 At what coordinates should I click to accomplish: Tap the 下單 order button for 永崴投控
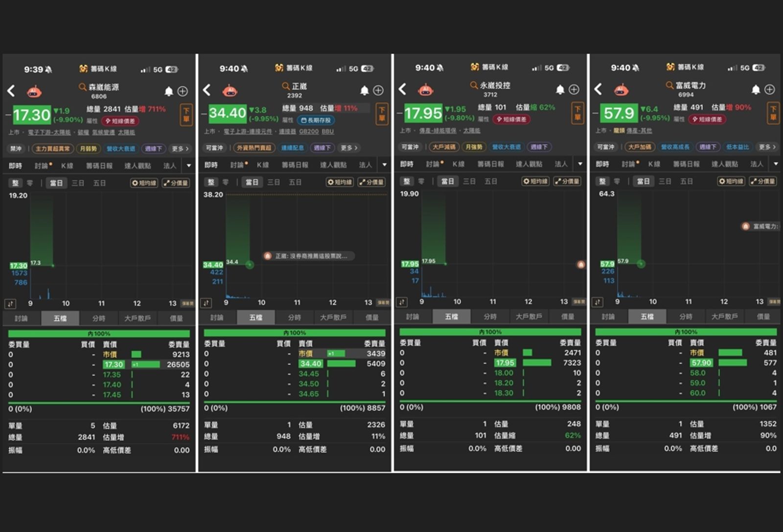[577, 113]
